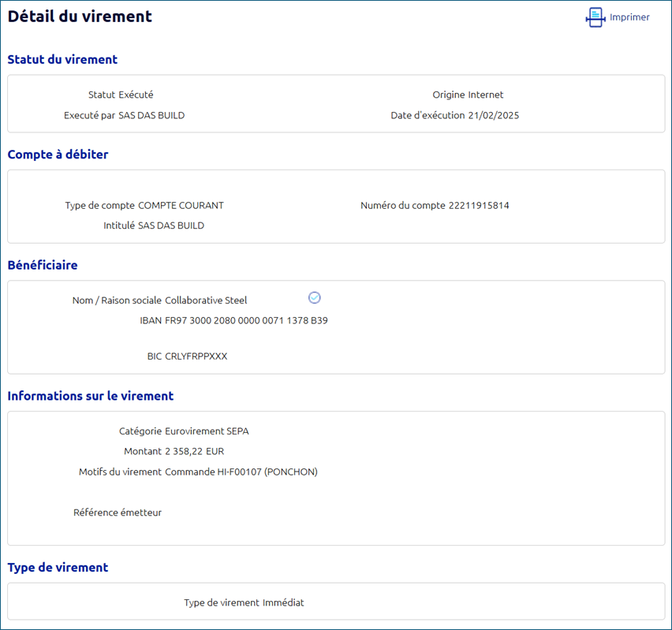Viewport: 672px width, 630px height.
Task: Click the motif Commande HI-F00107 (PONCHON)
Action: click(x=241, y=472)
